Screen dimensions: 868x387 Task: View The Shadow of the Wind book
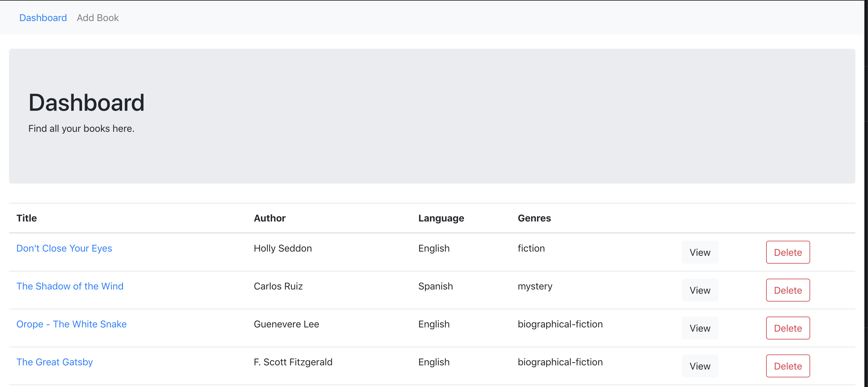(x=700, y=290)
